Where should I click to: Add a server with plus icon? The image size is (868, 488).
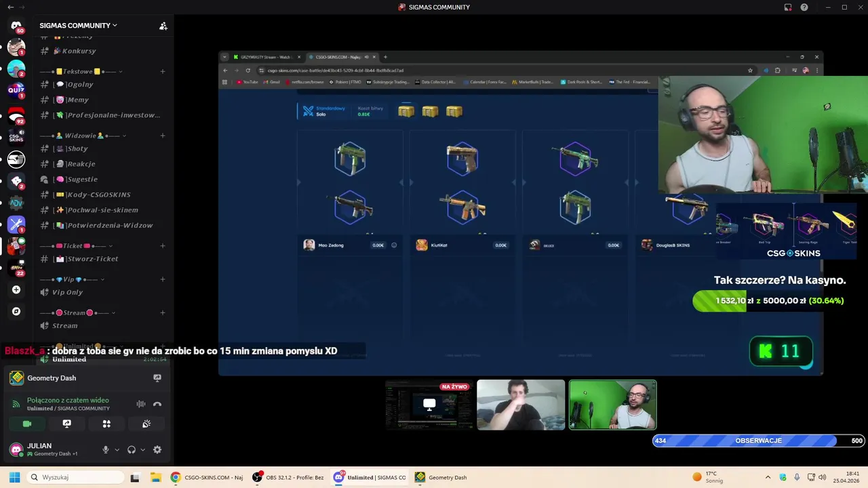click(16, 289)
